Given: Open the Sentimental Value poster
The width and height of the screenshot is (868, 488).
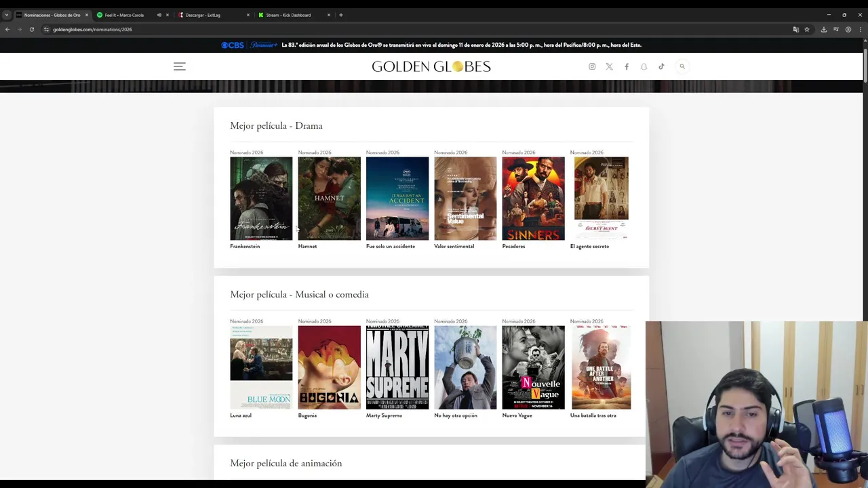Looking at the screenshot, I should [x=465, y=199].
